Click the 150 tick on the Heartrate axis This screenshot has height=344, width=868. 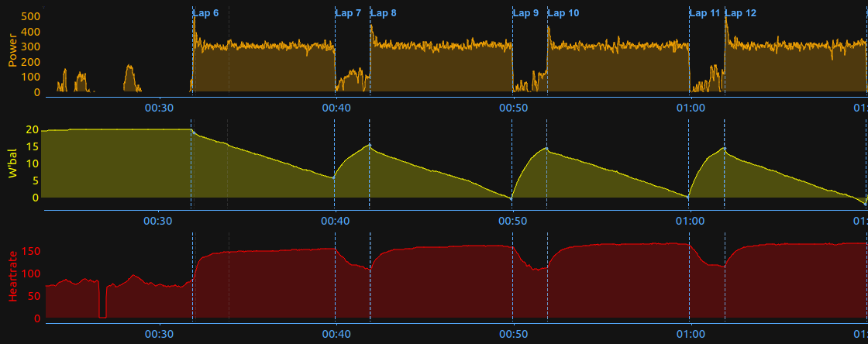click(30, 251)
